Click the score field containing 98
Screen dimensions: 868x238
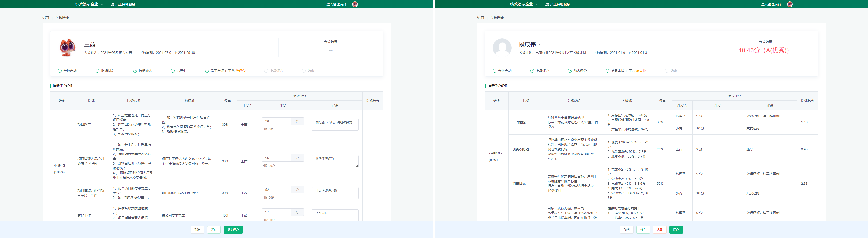point(276,121)
